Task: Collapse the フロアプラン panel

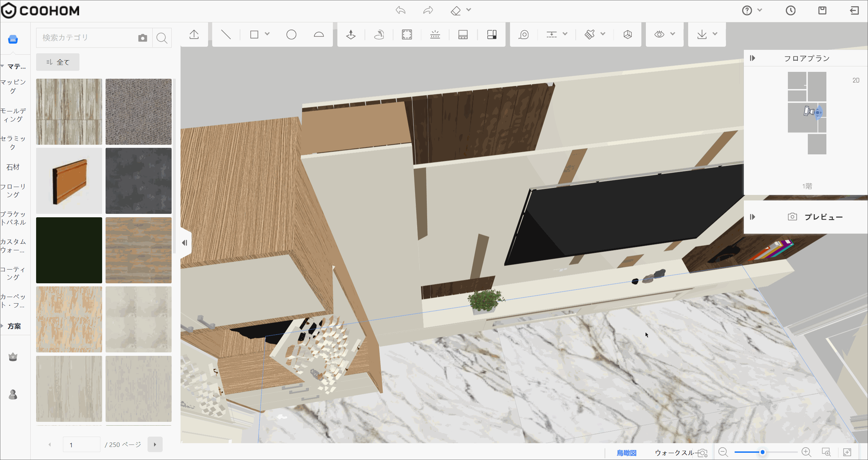Action: pos(752,58)
